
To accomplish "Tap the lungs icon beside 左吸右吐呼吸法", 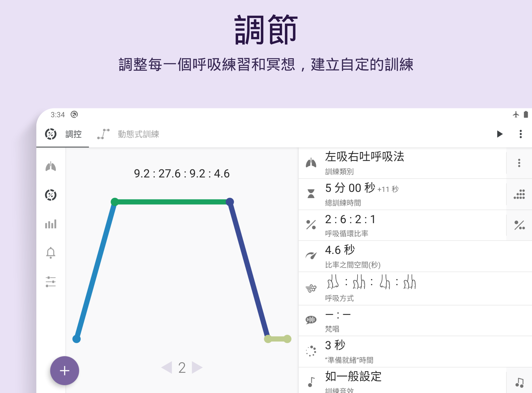I will [311, 163].
